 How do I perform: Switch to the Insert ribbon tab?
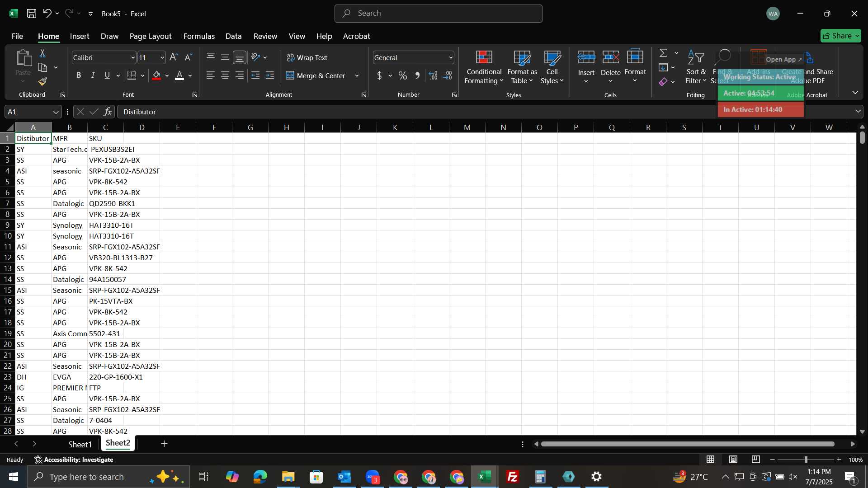(x=80, y=36)
